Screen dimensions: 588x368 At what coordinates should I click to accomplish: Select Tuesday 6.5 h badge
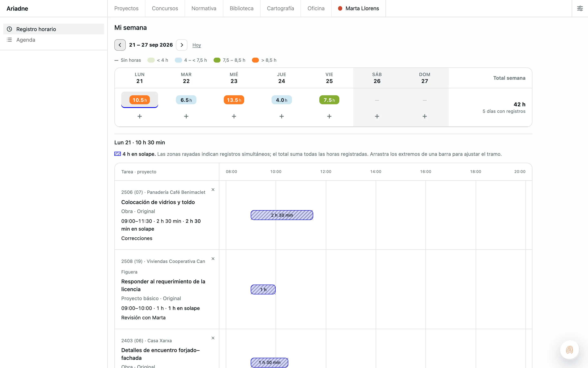tap(186, 100)
